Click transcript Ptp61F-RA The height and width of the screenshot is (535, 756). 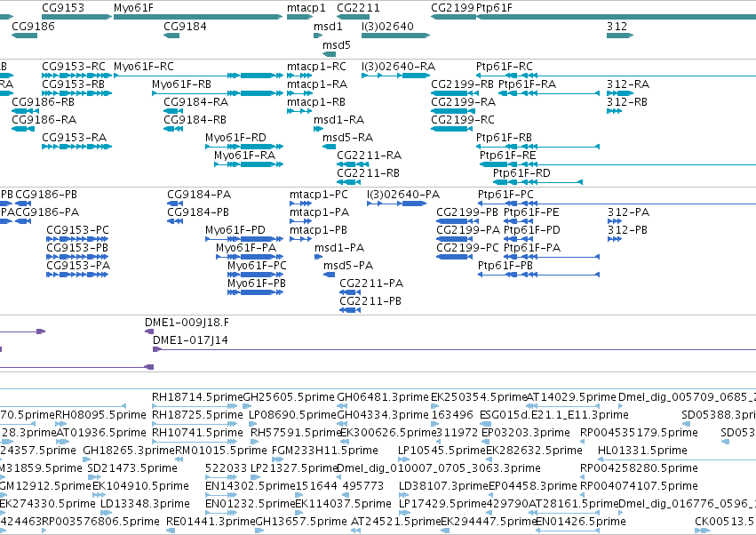549,93
